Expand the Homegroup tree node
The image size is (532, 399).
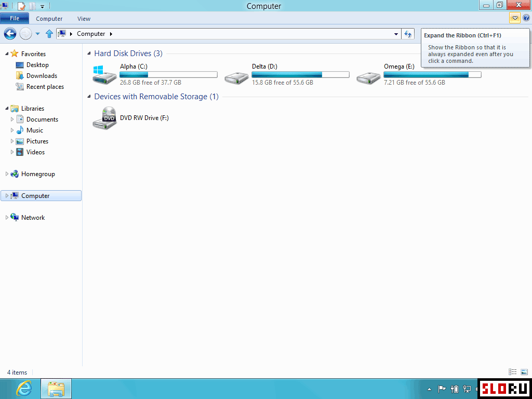pos(7,174)
